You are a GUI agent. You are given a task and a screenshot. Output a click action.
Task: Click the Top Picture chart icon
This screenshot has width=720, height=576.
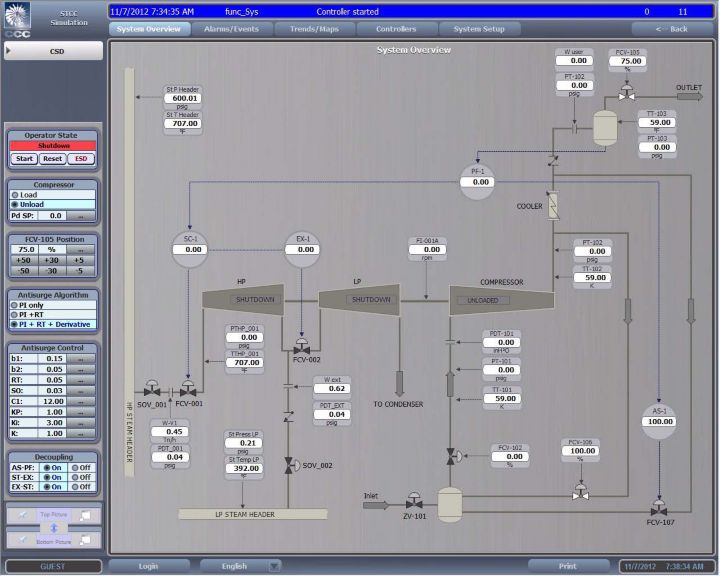pos(22,515)
